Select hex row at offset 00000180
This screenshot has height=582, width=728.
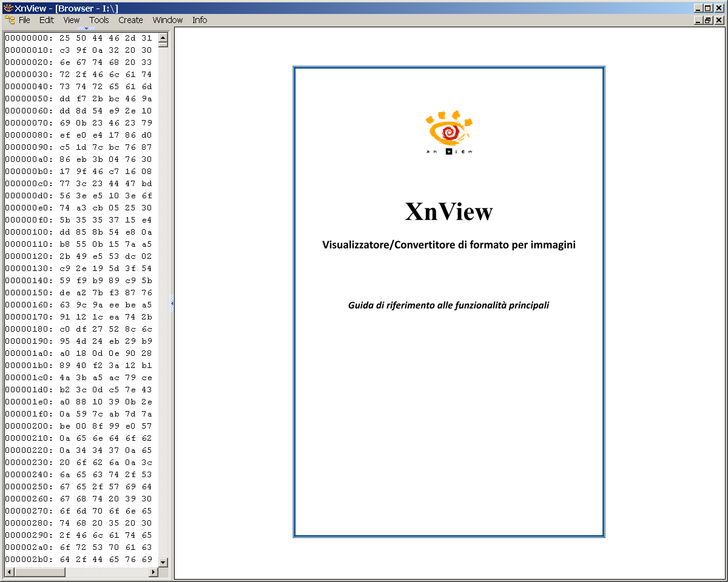click(x=79, y=329)
